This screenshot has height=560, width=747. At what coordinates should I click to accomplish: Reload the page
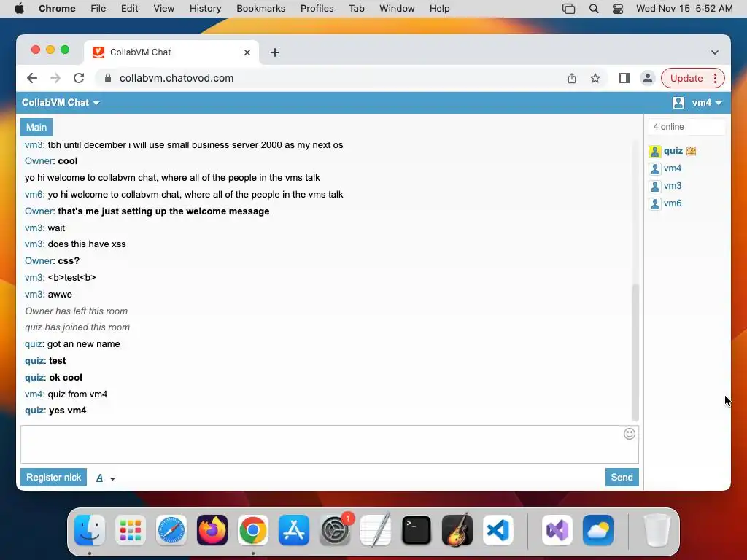[79, 78]
